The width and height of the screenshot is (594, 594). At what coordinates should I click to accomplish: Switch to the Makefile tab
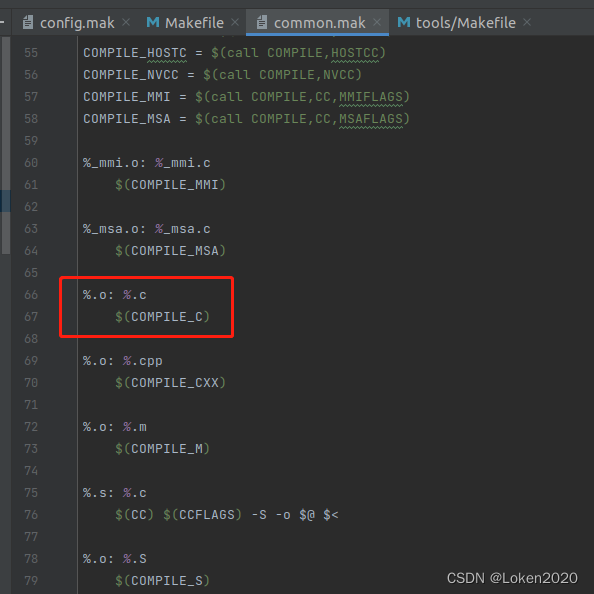(x=194, y=23)
